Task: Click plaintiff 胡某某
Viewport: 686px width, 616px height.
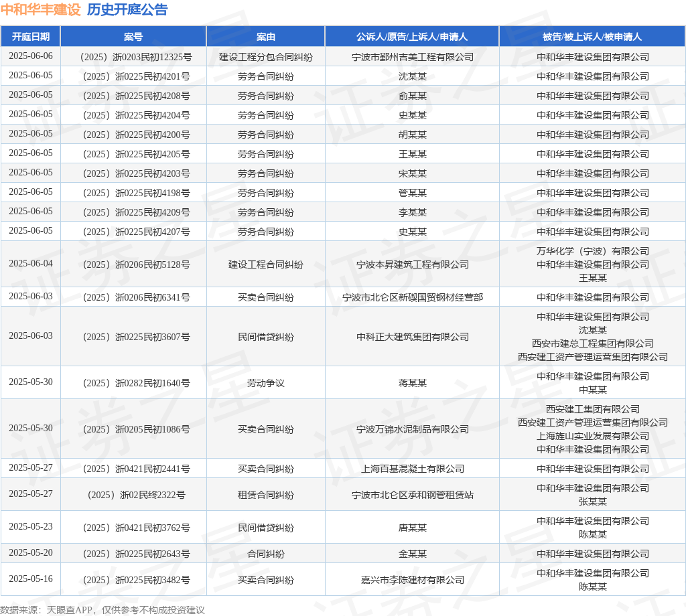Action: [x=412, y=135]
